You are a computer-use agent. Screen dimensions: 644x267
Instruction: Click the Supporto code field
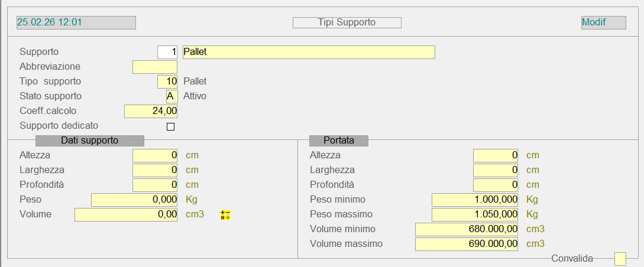coord(167,52)
